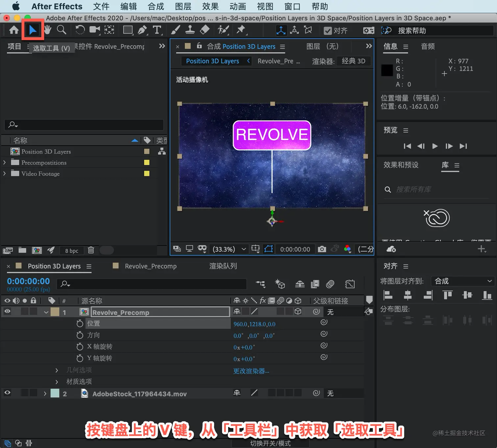Open the 文件 menu

click(101, 7)
